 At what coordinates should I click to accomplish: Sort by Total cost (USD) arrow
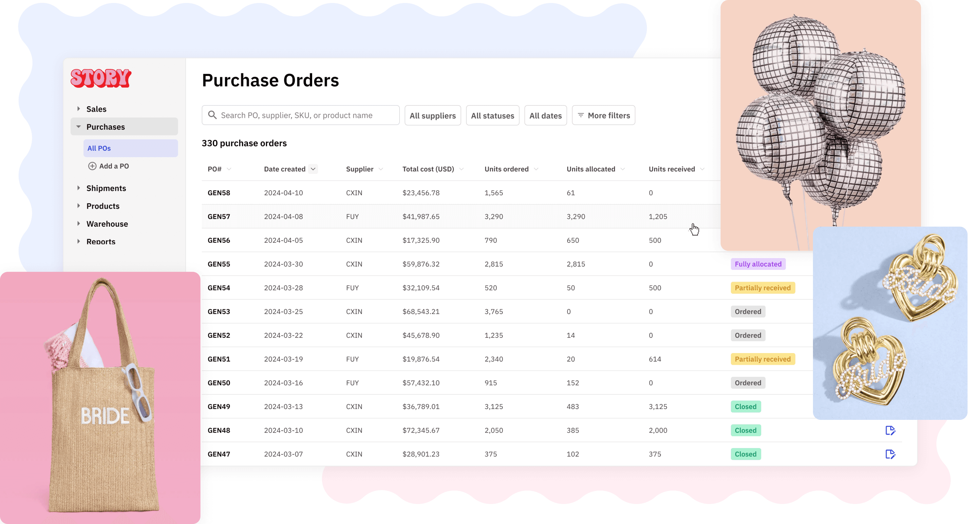click(x=462, y=169)
